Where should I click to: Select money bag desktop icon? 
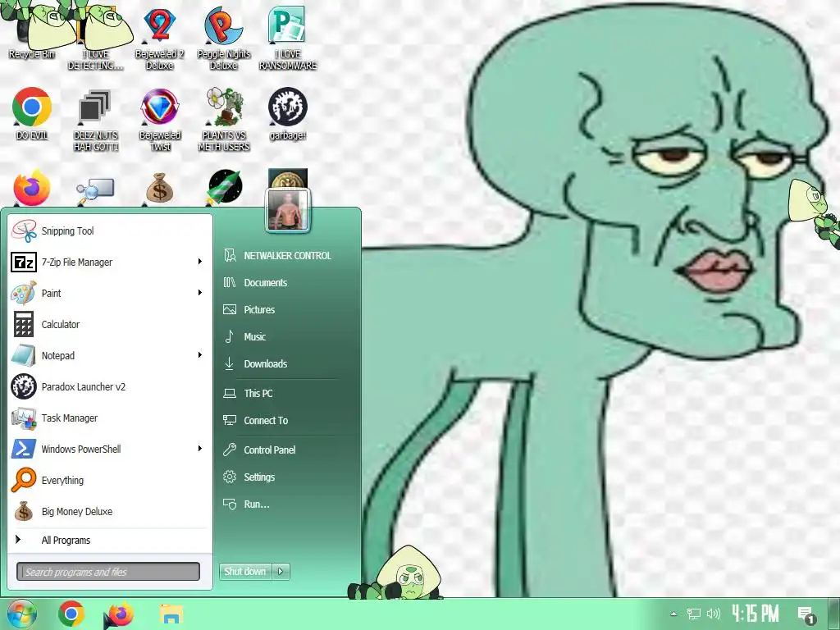(x=160, y=188)
